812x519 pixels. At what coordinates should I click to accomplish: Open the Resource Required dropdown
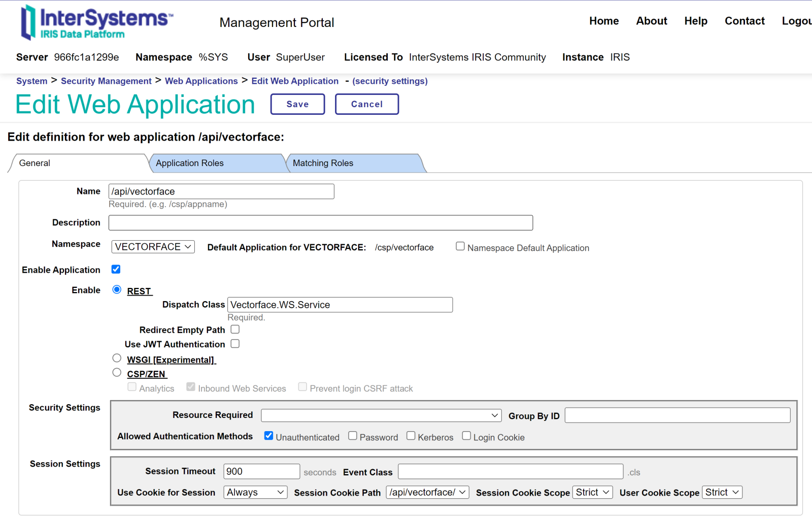pyautogui.click(x=381, y=415)
